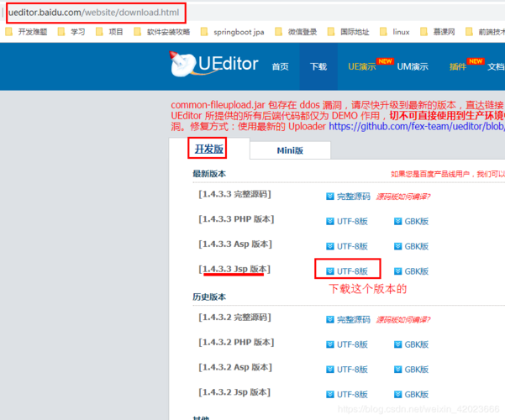Open the linux bookmark folder
Image resolution: width=505 pixels, height=420 pixels.
pyautogui.click(x=395, y=32)
